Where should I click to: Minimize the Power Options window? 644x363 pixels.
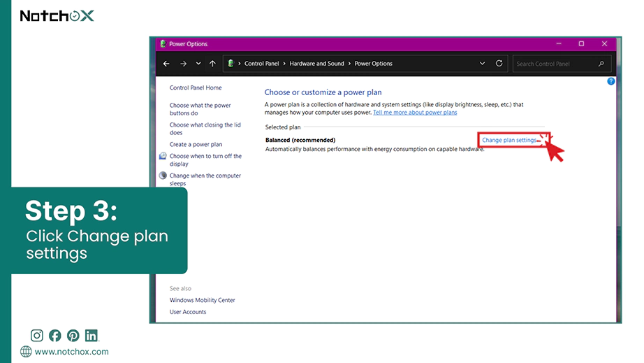(559, 43)
